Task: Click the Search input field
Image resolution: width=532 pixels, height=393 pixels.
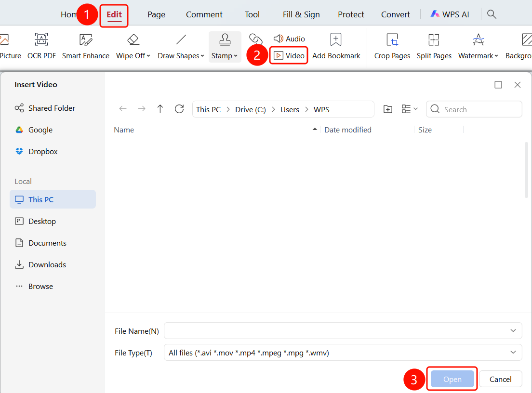Action: point(474,109)
